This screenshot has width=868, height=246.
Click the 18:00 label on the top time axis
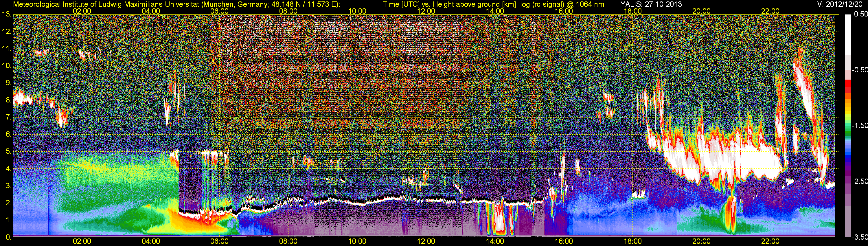coord(632,11)
